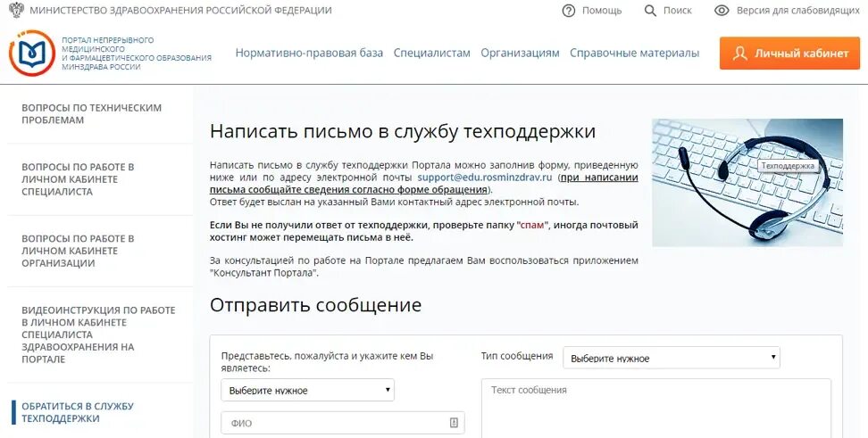Open the Организациям menu
The height and width of the screenshot is (438, 868).
click(x=520, y=54)
